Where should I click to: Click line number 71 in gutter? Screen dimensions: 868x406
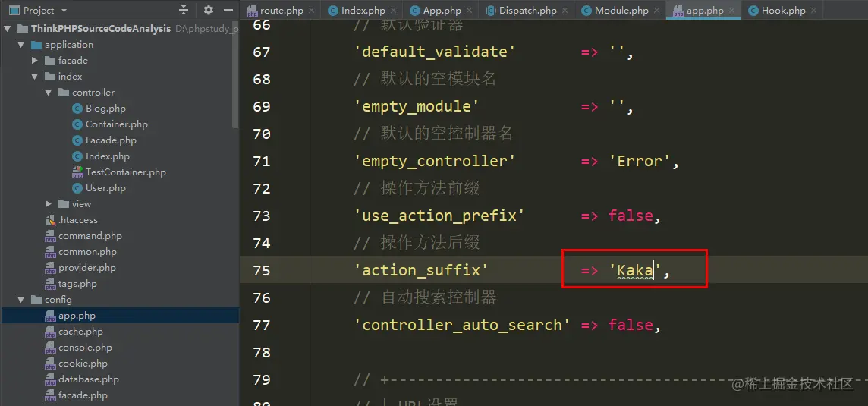(x=261, y=161)
